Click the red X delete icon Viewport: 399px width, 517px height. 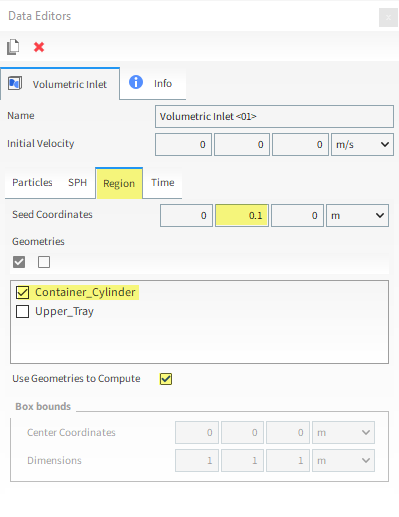point(39,47)
